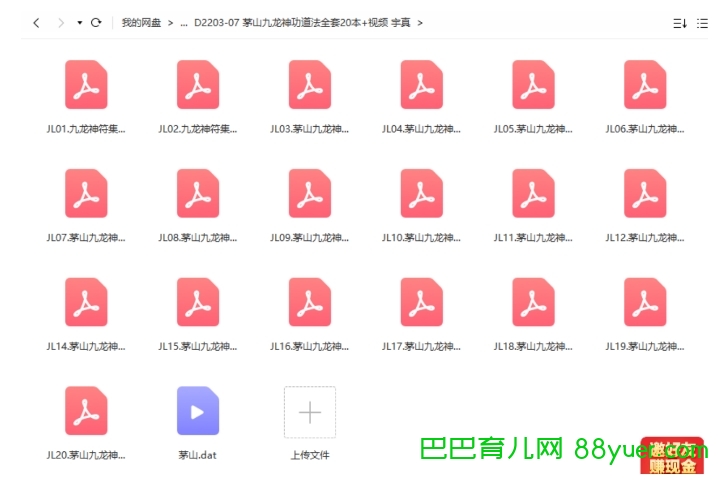
Task: Click the file name JL03.茅山九龙神...
Action: (x=309, y=129)
